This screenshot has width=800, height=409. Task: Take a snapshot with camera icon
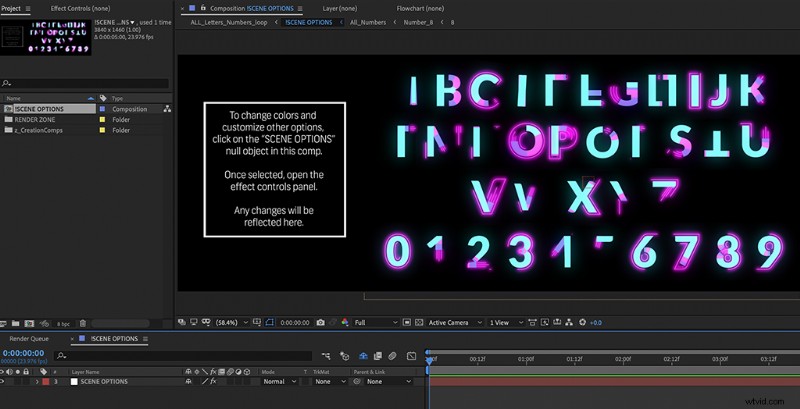320,322
